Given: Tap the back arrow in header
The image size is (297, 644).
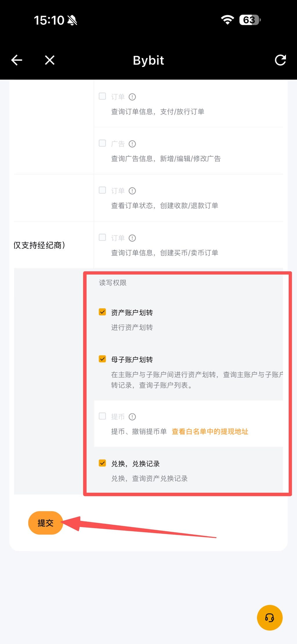Looking at the screenshot, I should click(x=17, y=60).
